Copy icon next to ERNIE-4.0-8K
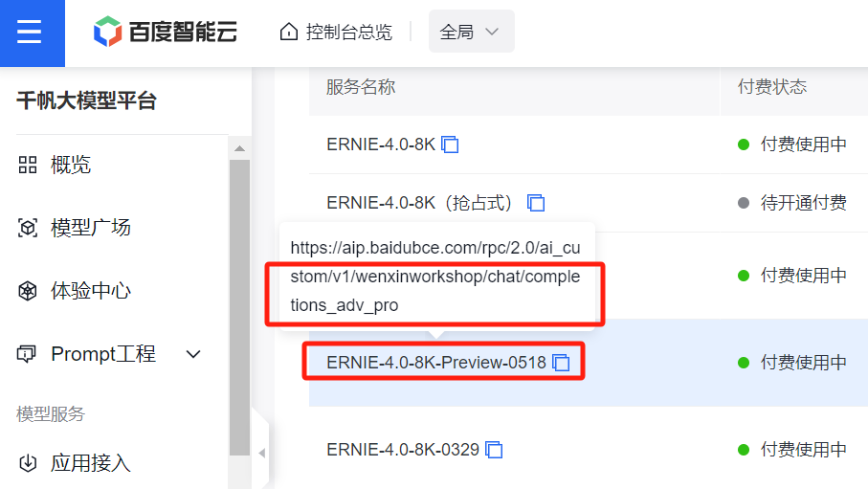868x489 pixels. 450,144
